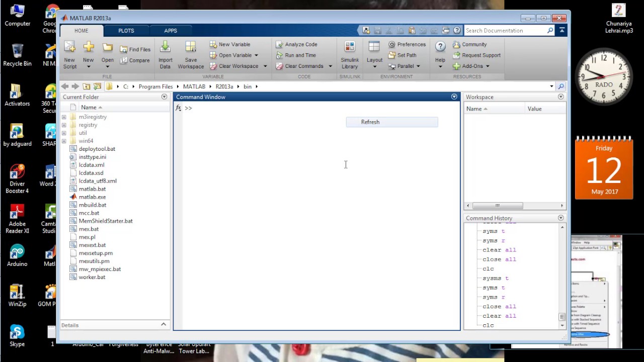Open the Current Folder panel actions menu
Screen dimensions: 644x362
164,97
